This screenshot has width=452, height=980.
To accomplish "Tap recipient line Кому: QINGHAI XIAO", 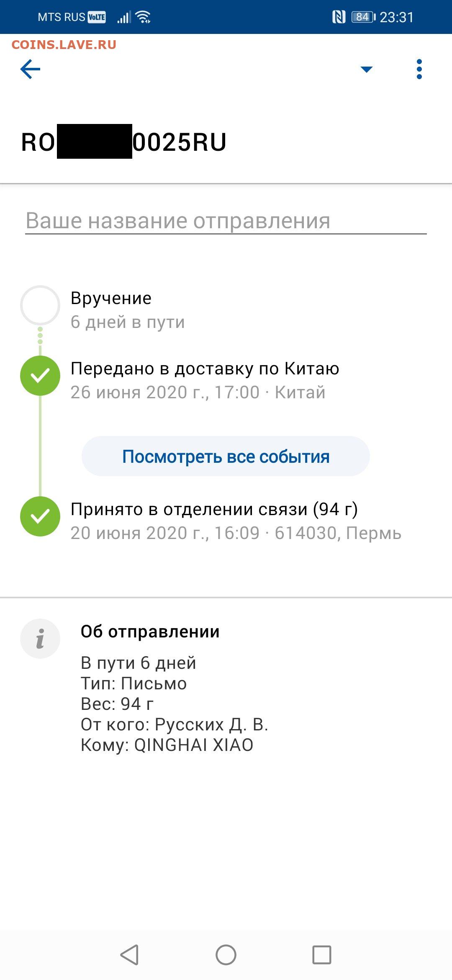I will pos(167,745).
